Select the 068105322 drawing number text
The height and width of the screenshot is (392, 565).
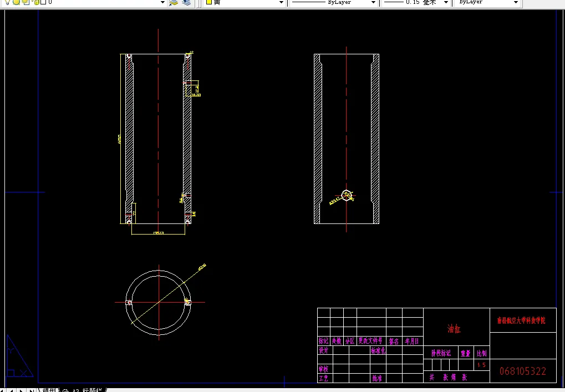(x=523, y=371)
